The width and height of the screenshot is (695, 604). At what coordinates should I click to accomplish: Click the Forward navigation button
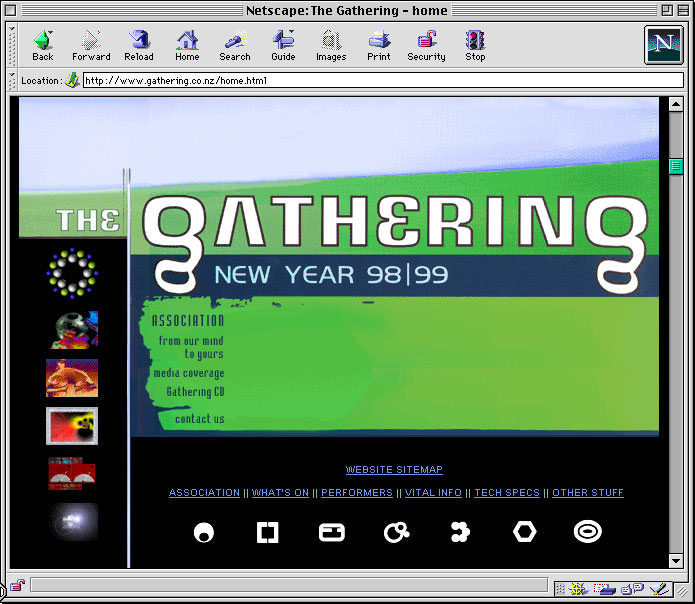[x=91, y=45]
